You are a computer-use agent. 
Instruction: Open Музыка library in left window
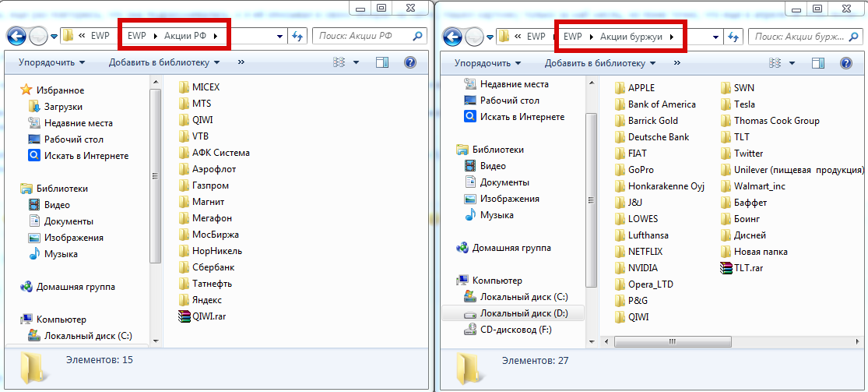(x=53, y=254)
